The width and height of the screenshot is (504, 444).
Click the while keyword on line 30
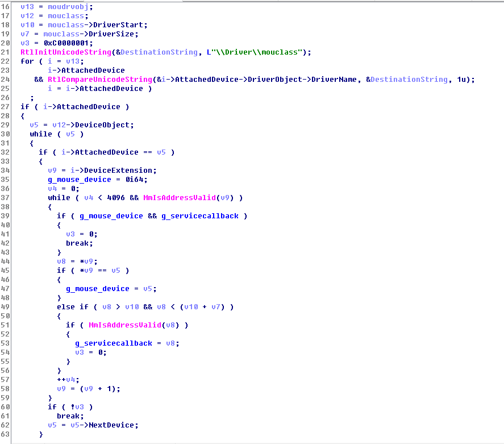coord(41,134)
